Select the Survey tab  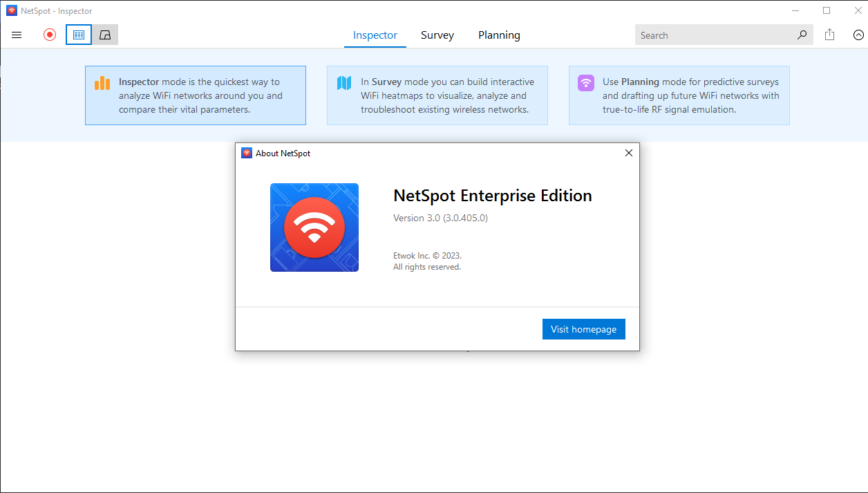[x=437, y=35]
